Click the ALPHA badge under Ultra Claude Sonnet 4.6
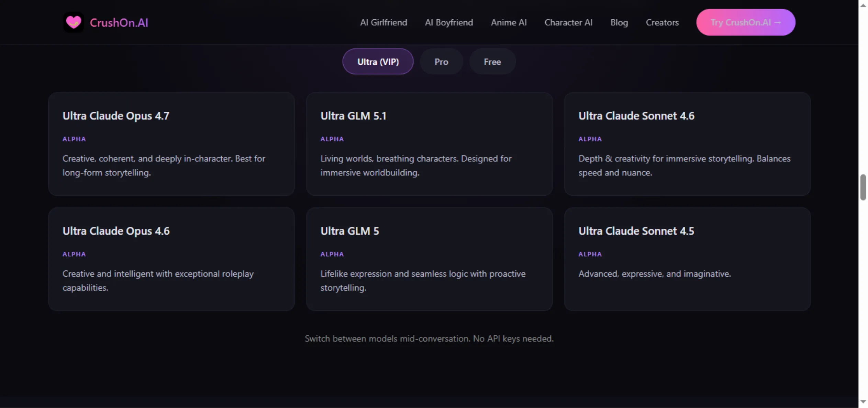The width and height of the screenshot is (868, 408). [590, 139]
